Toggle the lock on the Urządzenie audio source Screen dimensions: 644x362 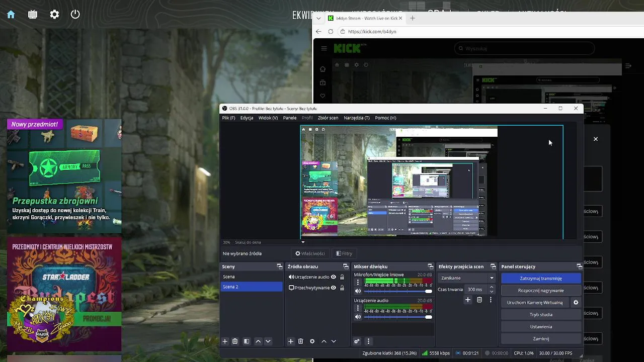[342, 277]
